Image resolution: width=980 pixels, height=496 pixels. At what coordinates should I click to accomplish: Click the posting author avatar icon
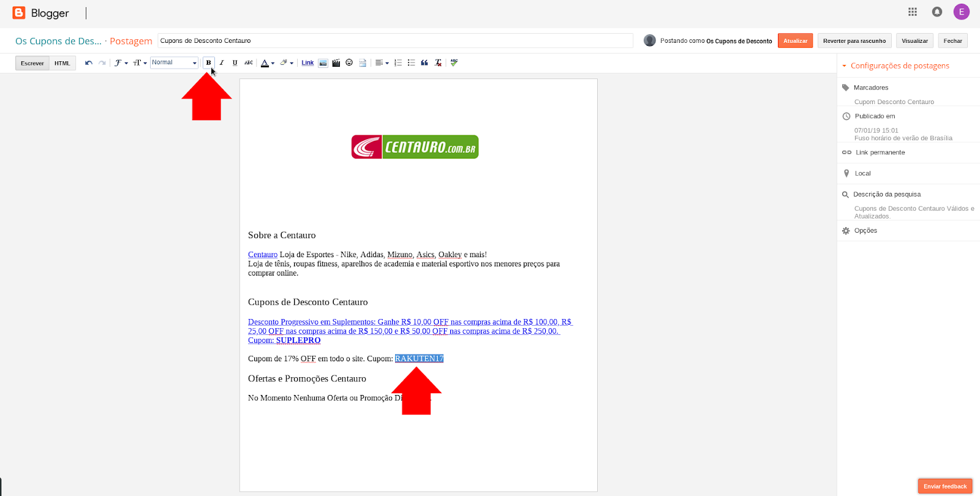[x=650, y=40]
